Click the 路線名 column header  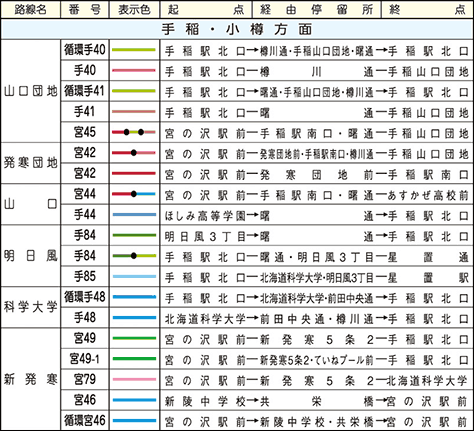pyautogui.click(x=31, y=9)
